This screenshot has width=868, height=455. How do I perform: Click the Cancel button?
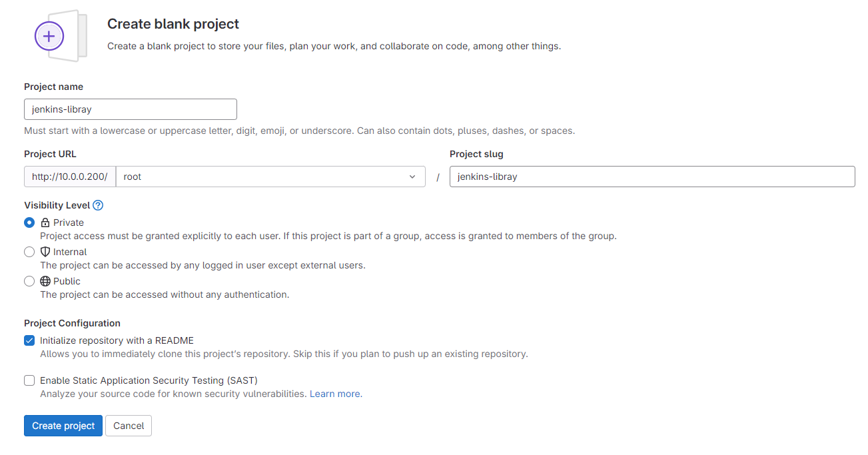point(129,426)
